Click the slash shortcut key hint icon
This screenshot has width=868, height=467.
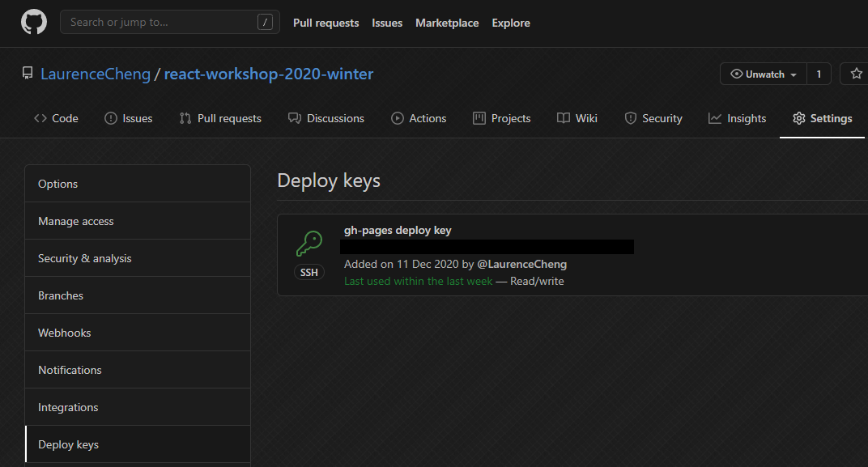pyautogui.click(x=265, y=22)
